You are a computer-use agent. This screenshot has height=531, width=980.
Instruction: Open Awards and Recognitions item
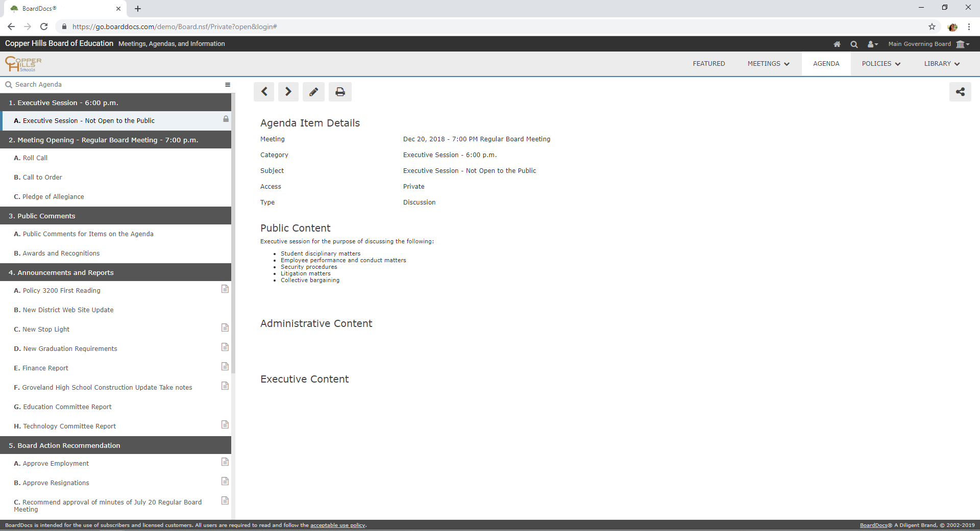115,254
